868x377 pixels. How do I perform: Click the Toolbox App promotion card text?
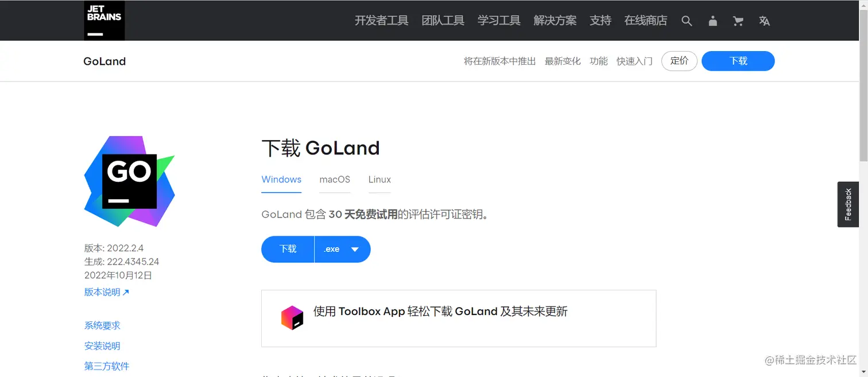[440, 312]
